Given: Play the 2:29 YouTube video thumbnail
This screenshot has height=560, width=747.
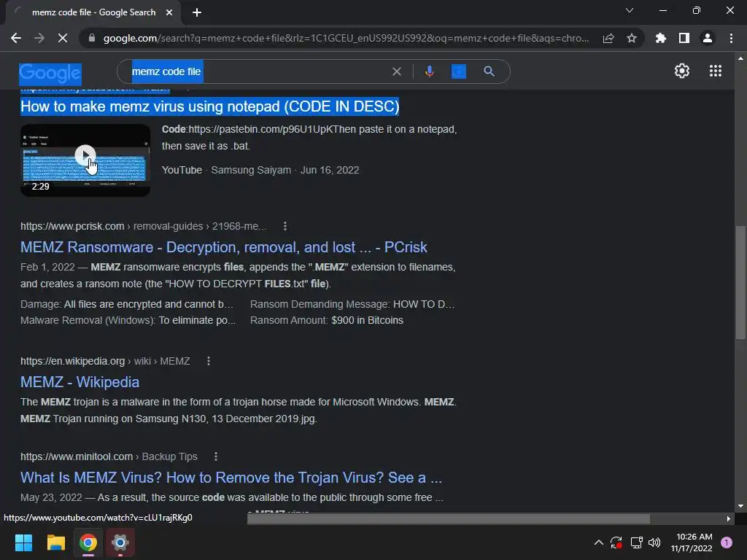Looking at the screenshot, I should (x=85, y=160).
